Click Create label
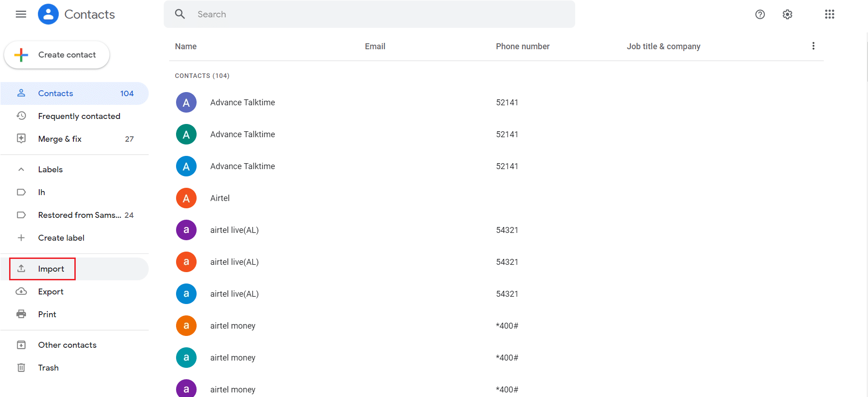Image resolution: width=868 pixels, height=397 pixels. (x=74, y=238)
